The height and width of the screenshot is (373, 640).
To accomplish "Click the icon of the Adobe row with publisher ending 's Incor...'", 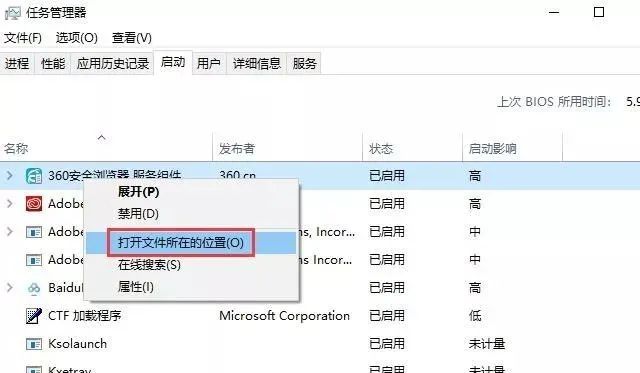I will click(x=34, y=260).
